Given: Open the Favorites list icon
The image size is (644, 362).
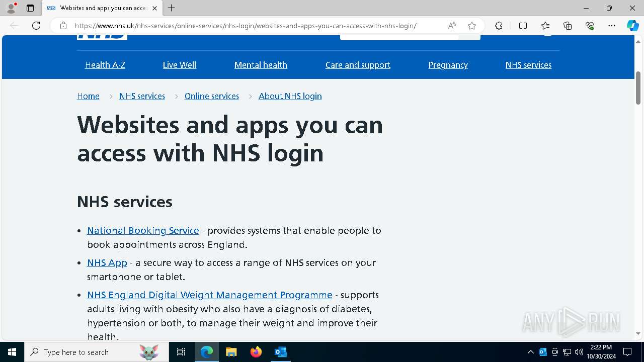Looking at the screenshot, I should coord(545,26).
